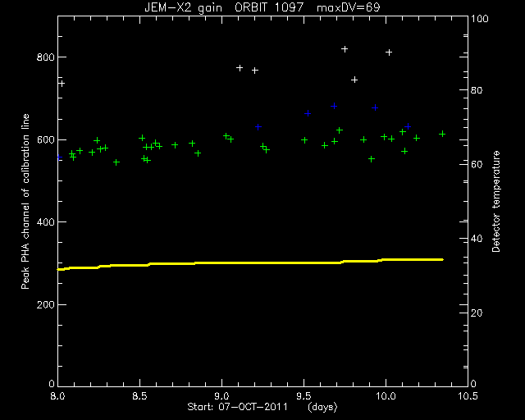Click the 8.5 tick label on x-axis
Image resolution: width=525 pixels, height=420 pixels.
(140, 396)
